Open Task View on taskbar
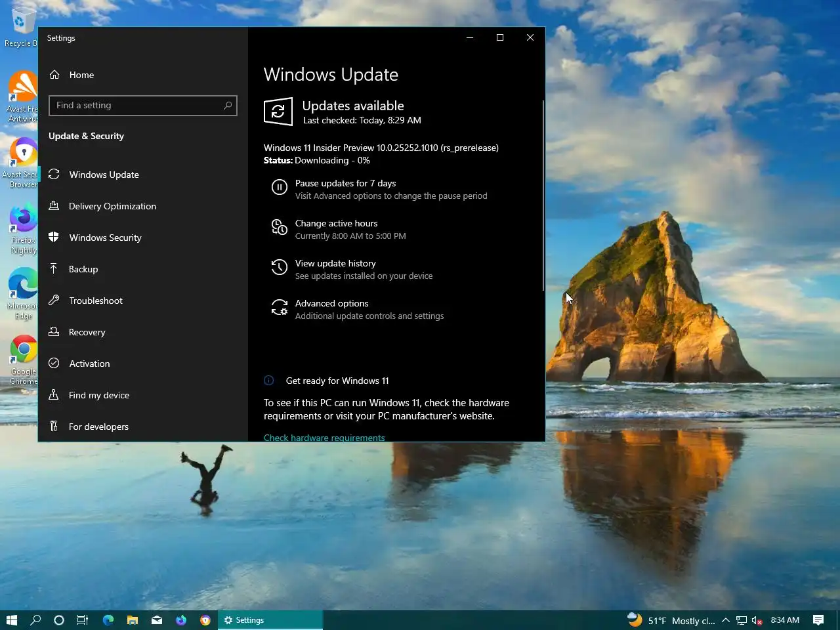Image resolution: width=840 pixels, height=630 pixels. pos(83,620)
